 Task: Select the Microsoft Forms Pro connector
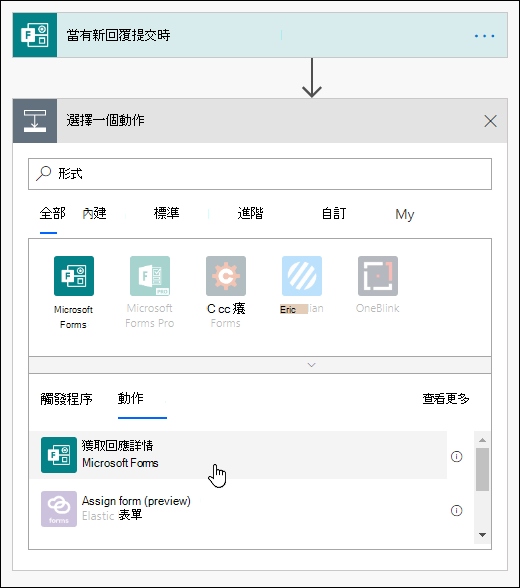[x=150, y=276]
